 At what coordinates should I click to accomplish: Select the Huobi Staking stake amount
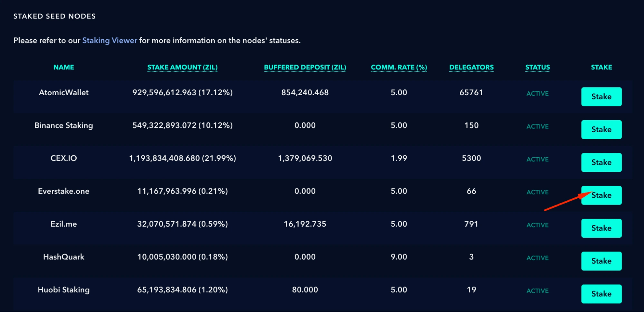(x=183, y=289)
